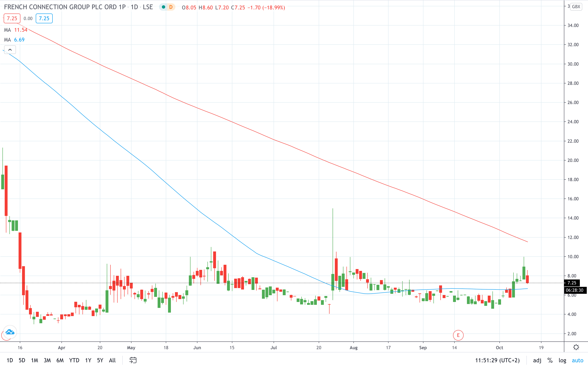Toggle log scale mode
The image size is (588, 368).
coord(562,360)
